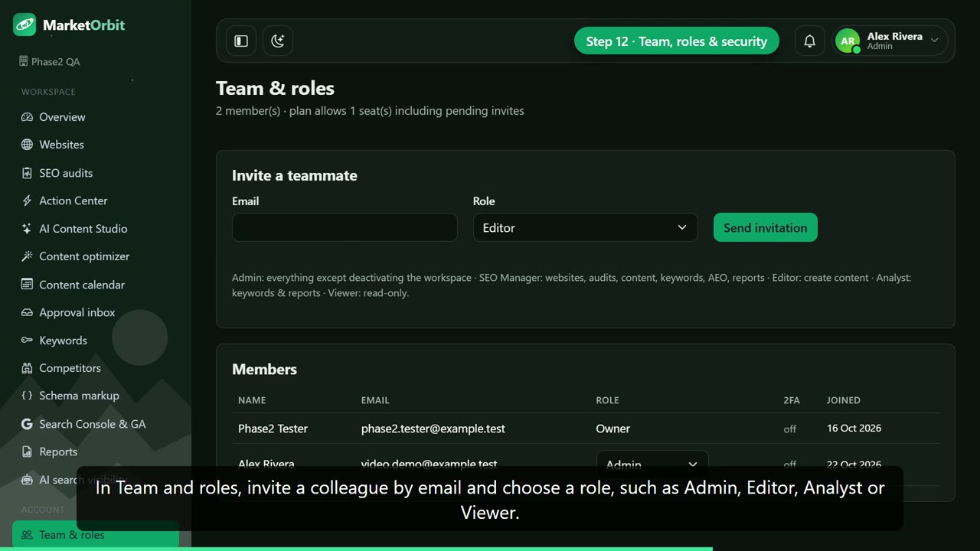Click 16 Oct 2026 joined date

(854, 429)
